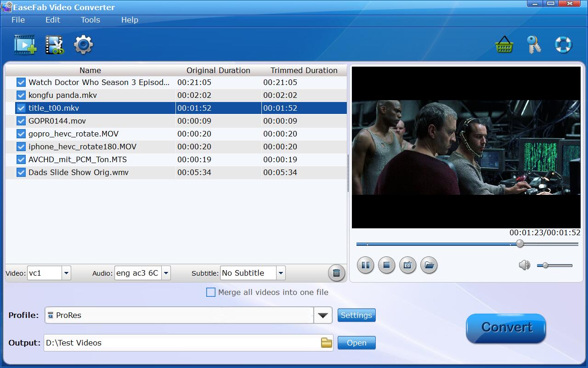Toggle AVCHD_mit_PCM_Ton.MTS checkbox
Screen dimensions: 588x368
pos(21,159)
